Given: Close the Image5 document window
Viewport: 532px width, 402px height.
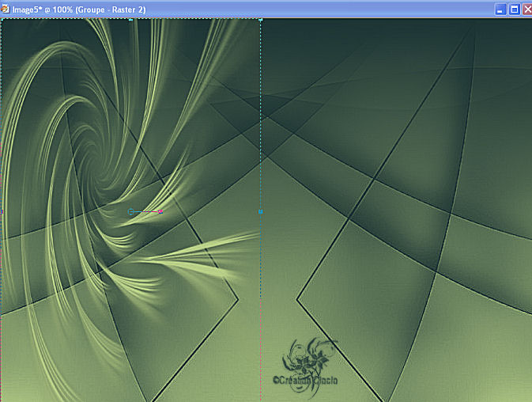Looking at the screenshot, I should pos(526,9).
